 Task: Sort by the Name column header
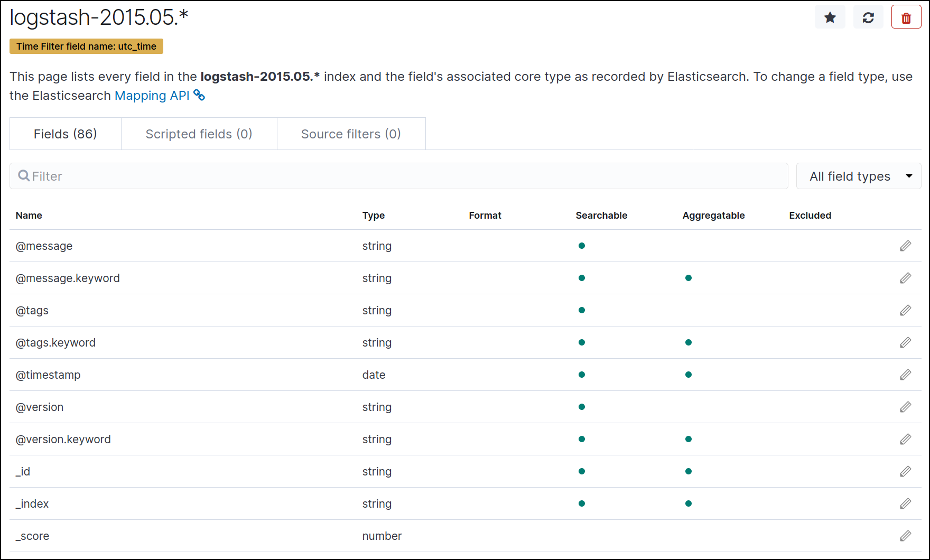point(29,216)
